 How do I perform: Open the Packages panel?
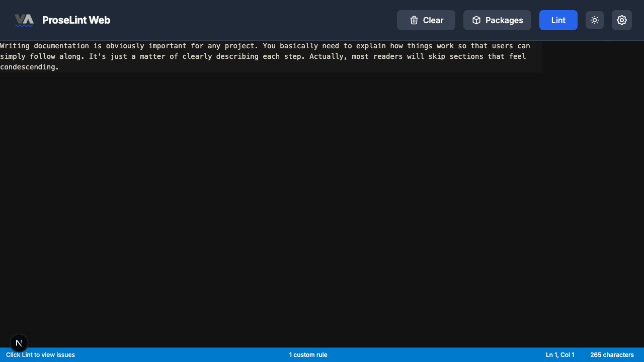497,20
